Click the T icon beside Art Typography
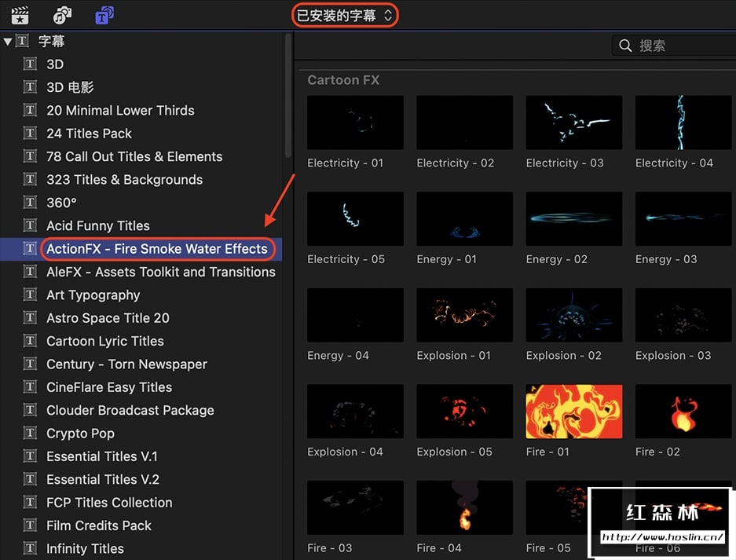 (30, 295)
